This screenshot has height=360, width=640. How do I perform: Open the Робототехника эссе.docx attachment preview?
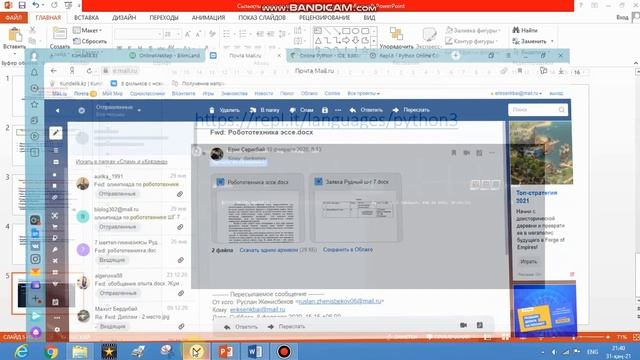(x=258, y=209)
